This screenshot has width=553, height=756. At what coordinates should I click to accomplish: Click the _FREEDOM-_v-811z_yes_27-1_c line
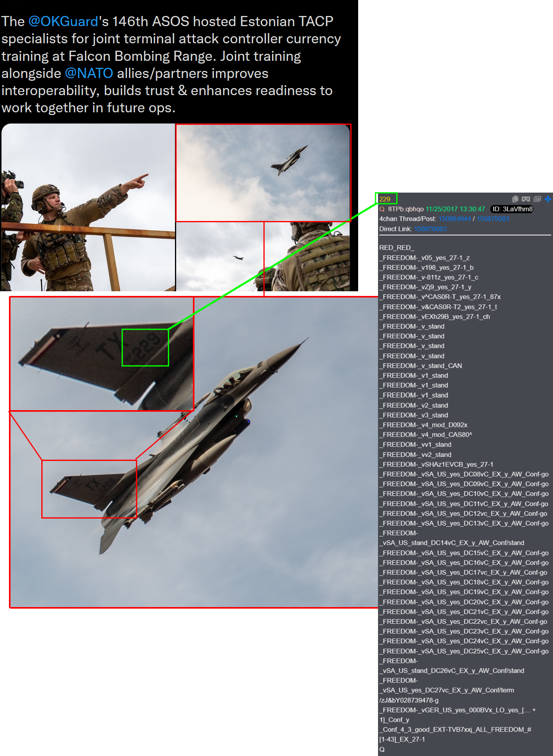(x=429, y=277)
